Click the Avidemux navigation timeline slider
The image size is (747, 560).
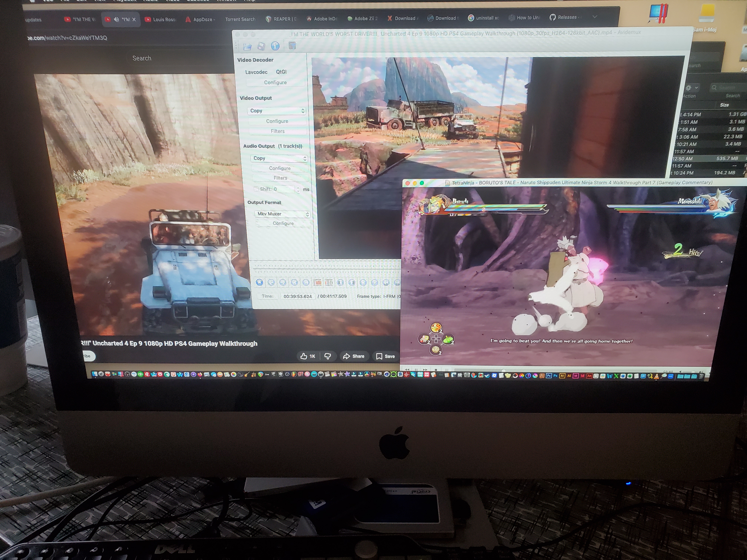pyautogui.click(x=327, y=269)
